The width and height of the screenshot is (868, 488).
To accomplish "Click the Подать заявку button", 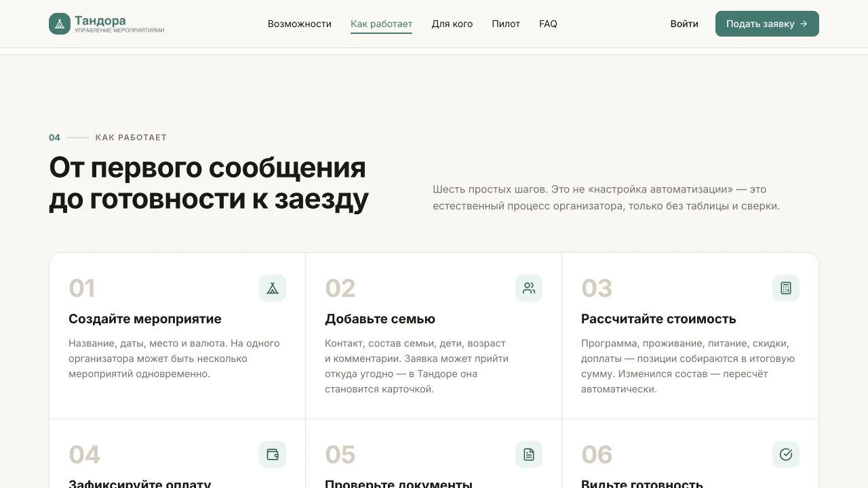I will point(767,24).
